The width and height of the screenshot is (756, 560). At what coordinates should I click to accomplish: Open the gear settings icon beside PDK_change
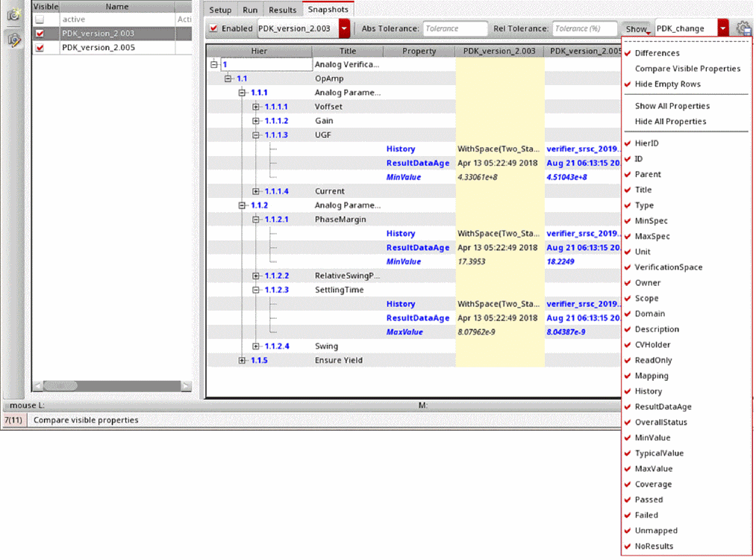tap(743, 28)
